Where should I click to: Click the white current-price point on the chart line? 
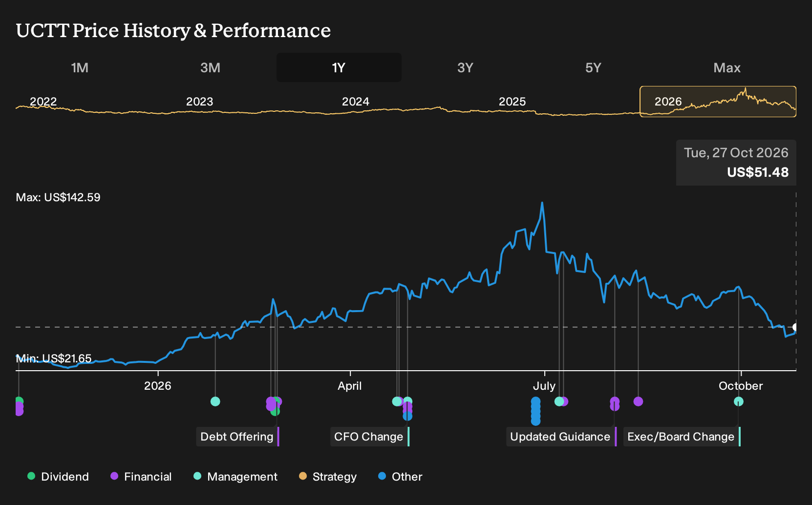pyautogui.click(x=795, y=327)
